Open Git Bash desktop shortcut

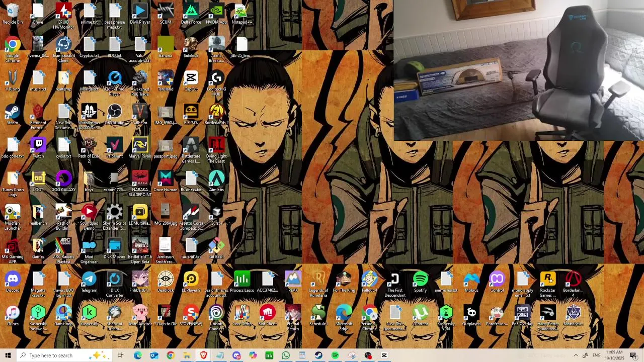tap(216, 249)
